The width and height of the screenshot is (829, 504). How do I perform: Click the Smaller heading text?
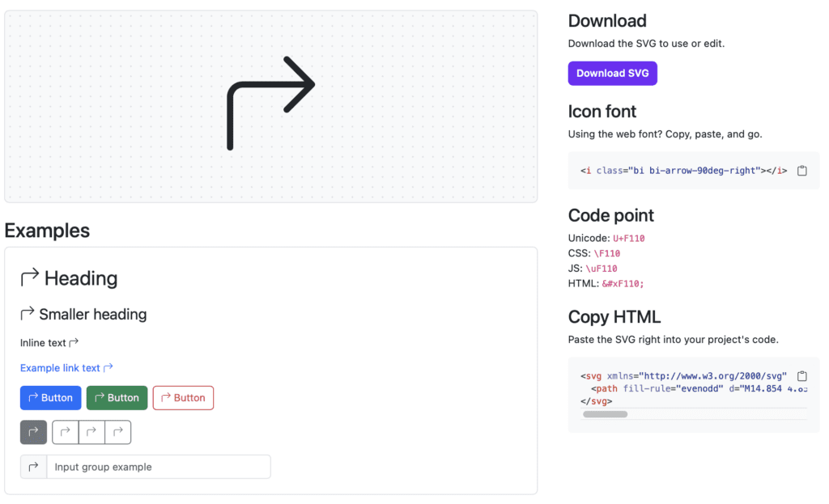93,315
